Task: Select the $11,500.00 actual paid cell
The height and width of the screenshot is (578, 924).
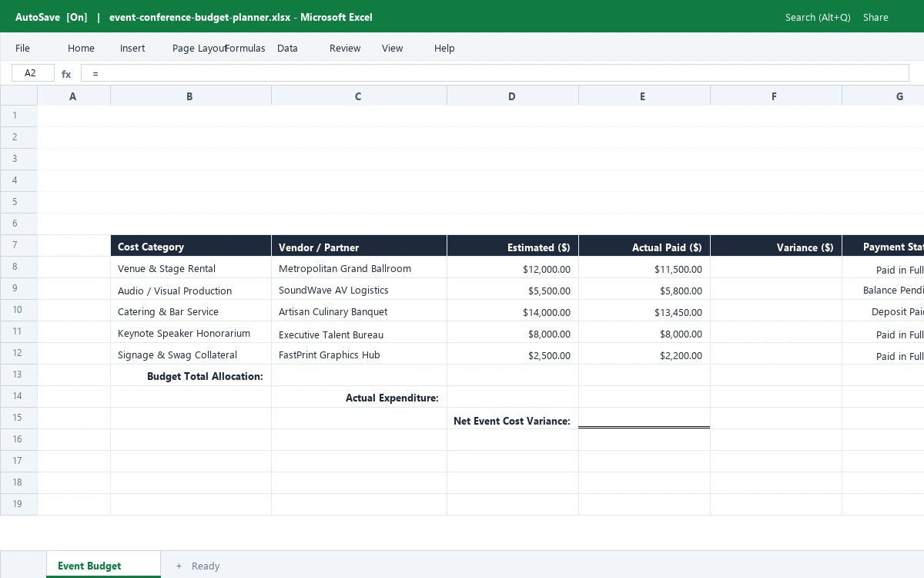Action: 644,267
